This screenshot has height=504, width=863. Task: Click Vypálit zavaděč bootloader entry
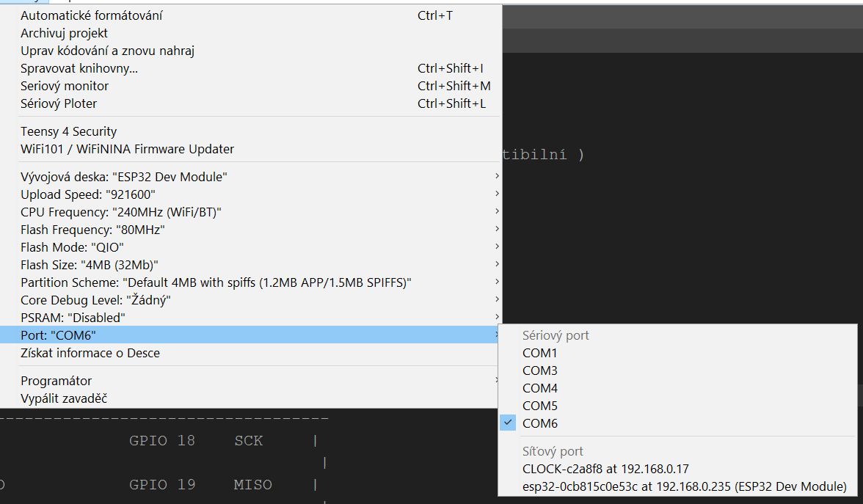point(65,398)
